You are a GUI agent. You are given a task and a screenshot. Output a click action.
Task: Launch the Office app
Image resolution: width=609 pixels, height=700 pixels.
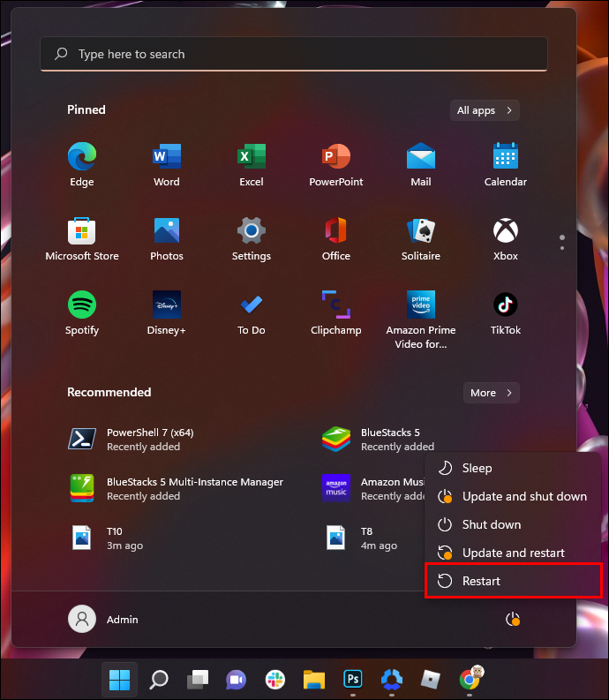coord(336,239)
